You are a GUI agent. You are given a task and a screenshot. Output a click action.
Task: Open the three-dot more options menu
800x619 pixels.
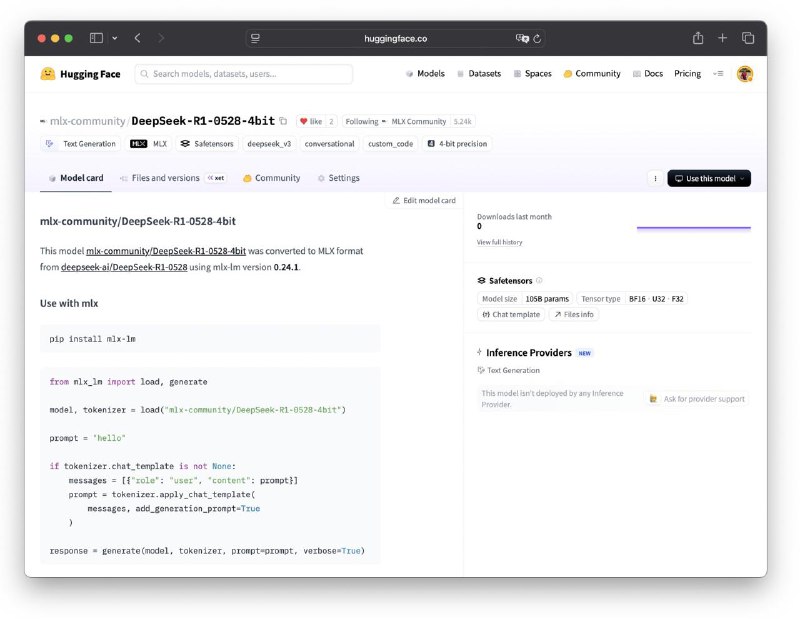point(655,178)
